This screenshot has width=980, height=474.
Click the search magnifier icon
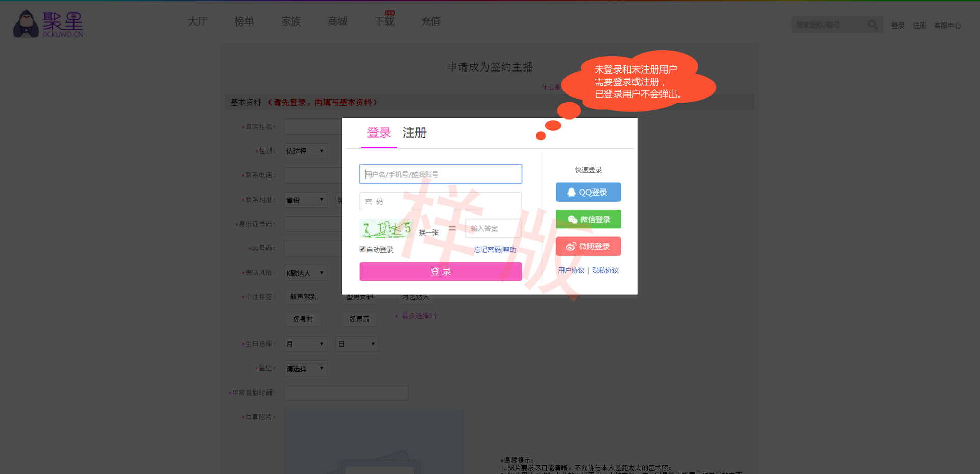click(x=873, y=25)
